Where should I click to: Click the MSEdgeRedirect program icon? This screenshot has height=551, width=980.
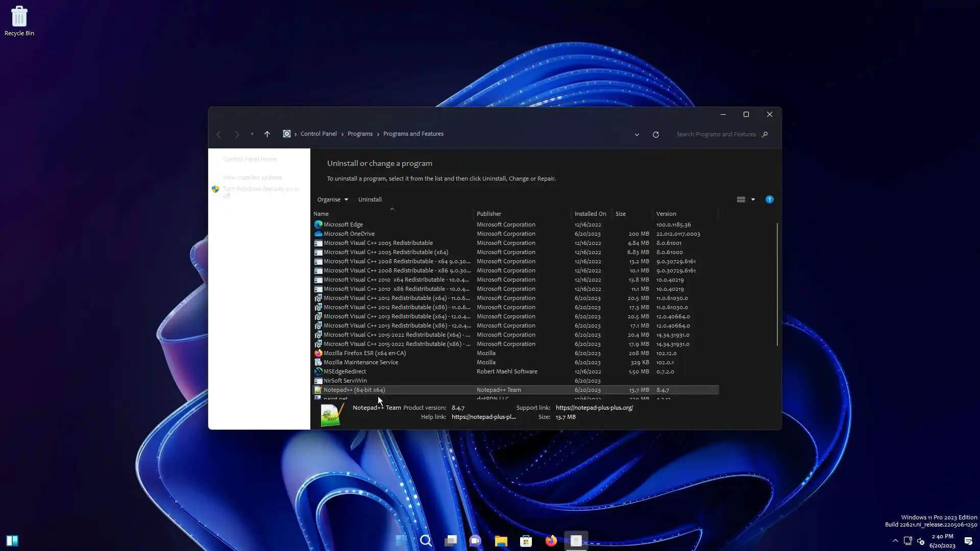[x=318, y=371]
